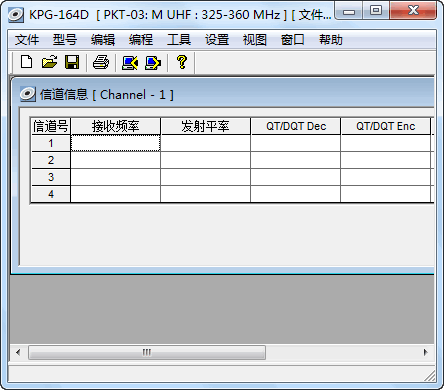
Task: Open the 编程 menu
Action: click(141, 40)
